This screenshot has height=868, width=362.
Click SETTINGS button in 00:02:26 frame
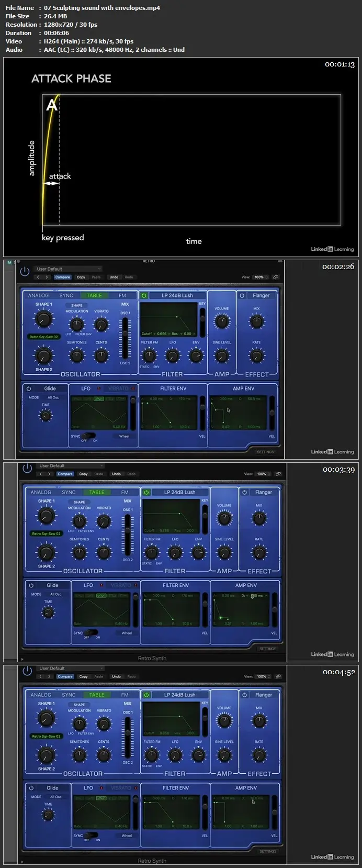(x=265, y=452)
